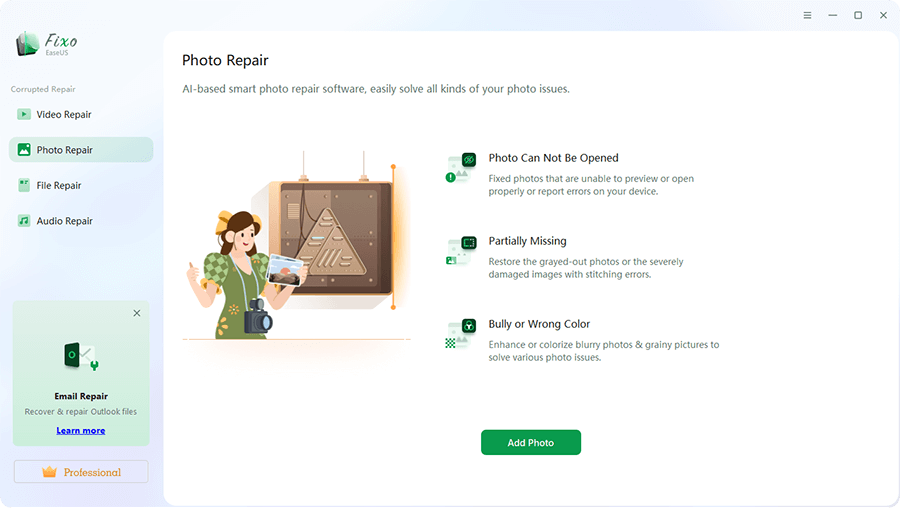
Task: Click 'Restore the grayed-out photos' description
Action: (x=586, y=268)
